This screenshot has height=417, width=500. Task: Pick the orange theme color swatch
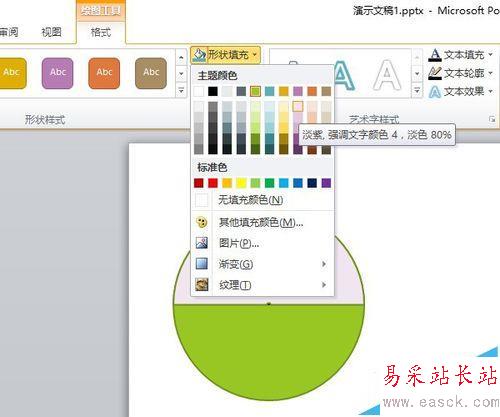point(312,91)
